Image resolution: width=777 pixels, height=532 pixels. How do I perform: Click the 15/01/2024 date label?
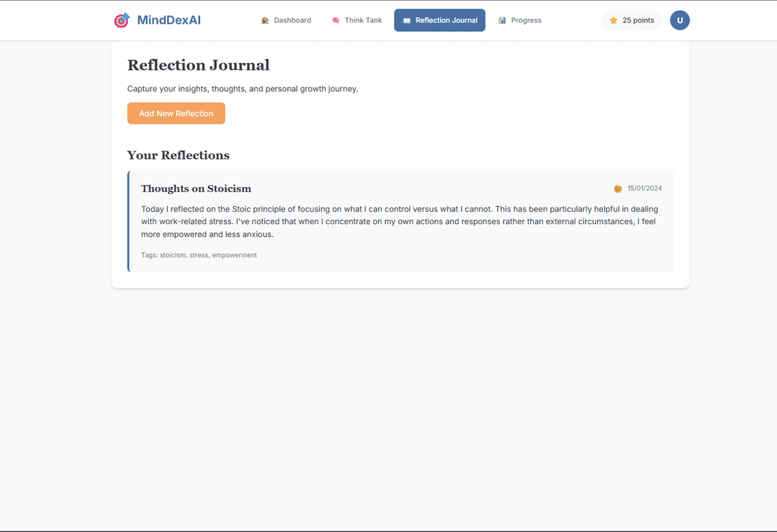click(645, 188)
